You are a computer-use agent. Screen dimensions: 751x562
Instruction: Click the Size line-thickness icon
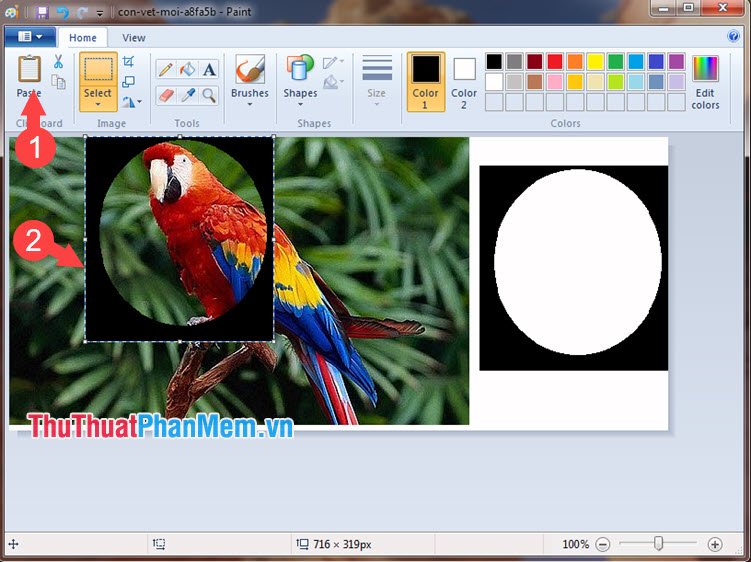(377, 68)
